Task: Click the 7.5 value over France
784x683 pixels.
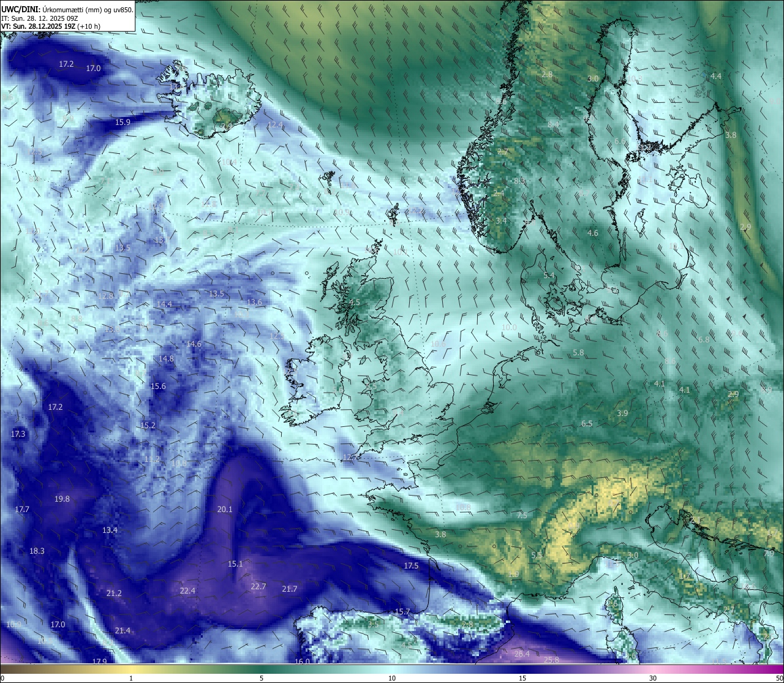Action: click(x=522, y=515)
